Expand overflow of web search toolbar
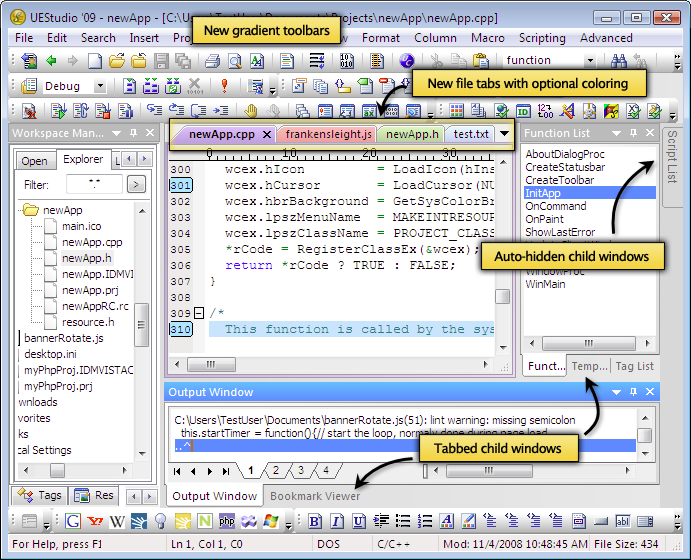Screen dimensions: 691x560 click(x=288, y=526)
